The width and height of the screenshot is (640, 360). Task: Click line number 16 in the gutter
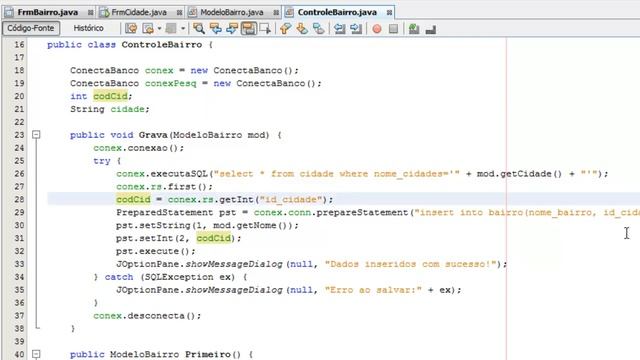point(19,44)
